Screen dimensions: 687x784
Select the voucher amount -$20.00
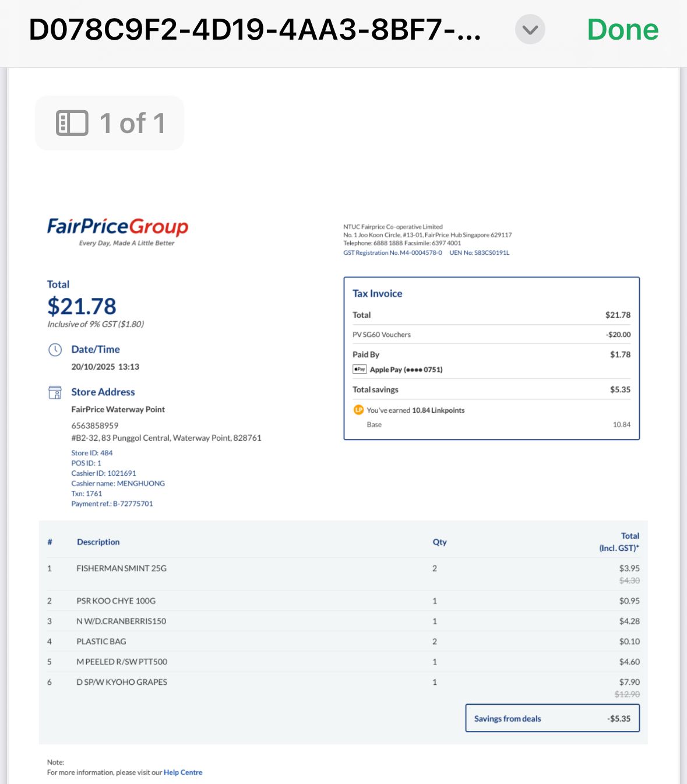[x=618, y=335]
